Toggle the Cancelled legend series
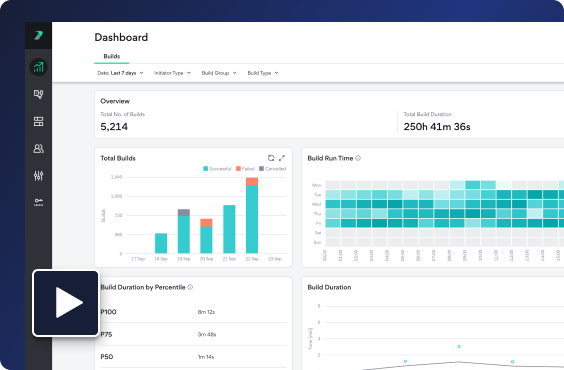 (x=272, y=169)
